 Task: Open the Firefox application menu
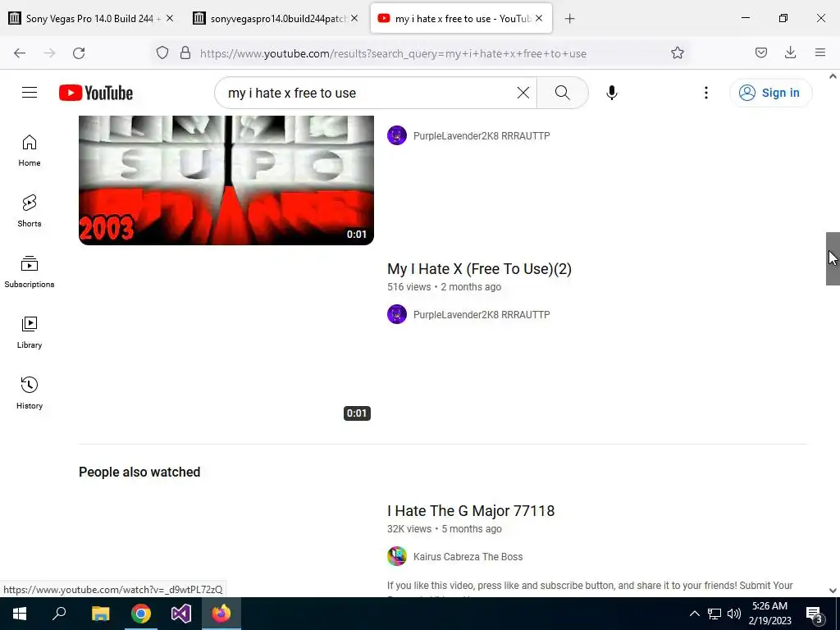click(x=819, y=52)
